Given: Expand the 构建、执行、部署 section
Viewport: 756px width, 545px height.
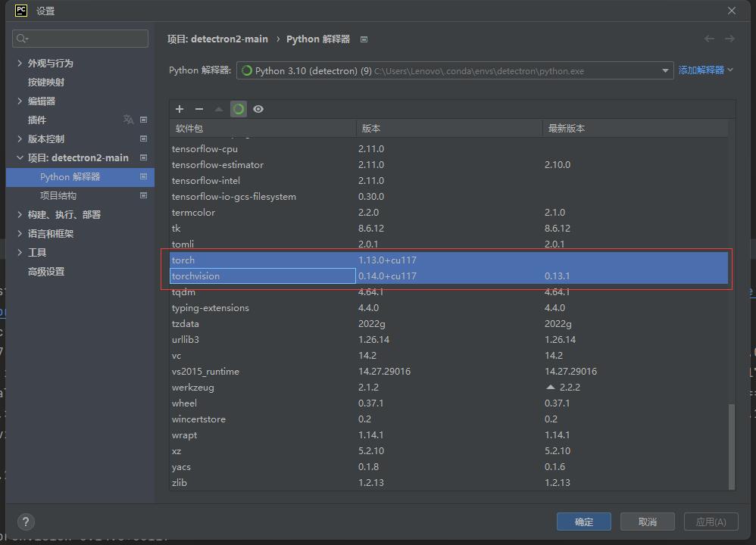Looking at the screenshot, I should point(19,214).
